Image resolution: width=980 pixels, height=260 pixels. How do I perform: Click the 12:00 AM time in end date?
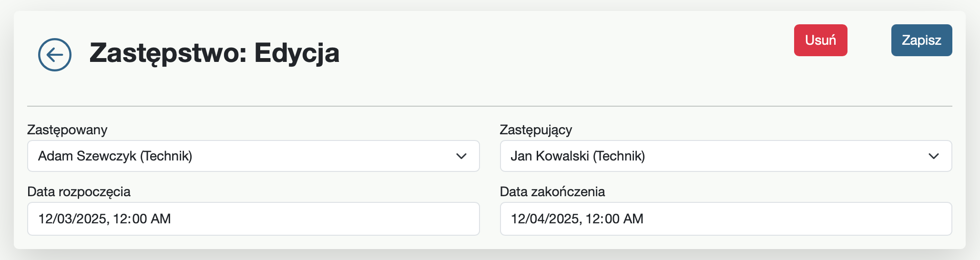click(614, 219)
